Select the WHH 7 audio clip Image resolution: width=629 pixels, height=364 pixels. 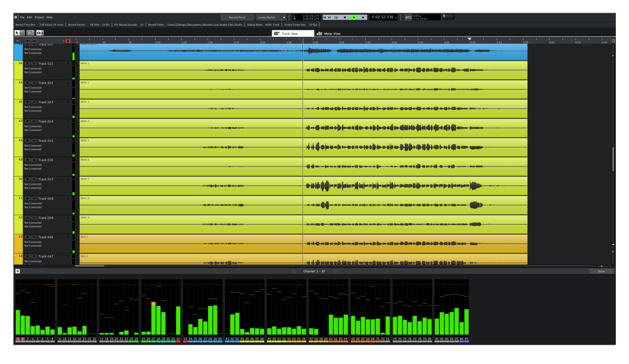303,186
